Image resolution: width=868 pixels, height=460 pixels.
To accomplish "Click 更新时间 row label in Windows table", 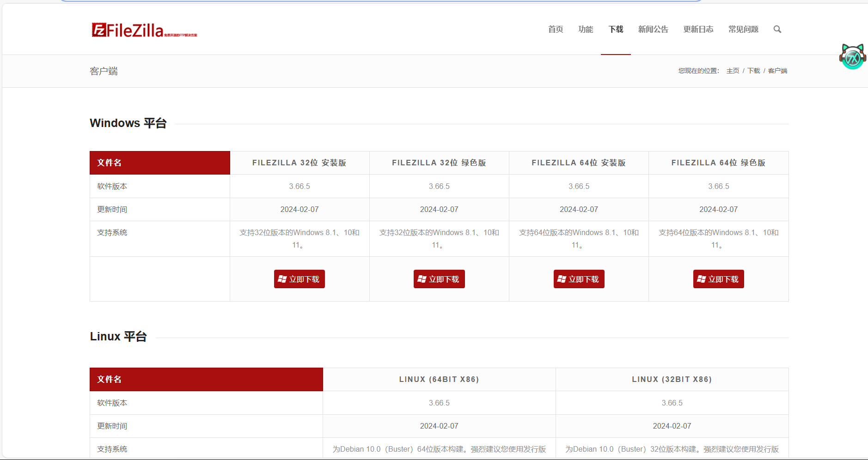I will tap(112, 209).
